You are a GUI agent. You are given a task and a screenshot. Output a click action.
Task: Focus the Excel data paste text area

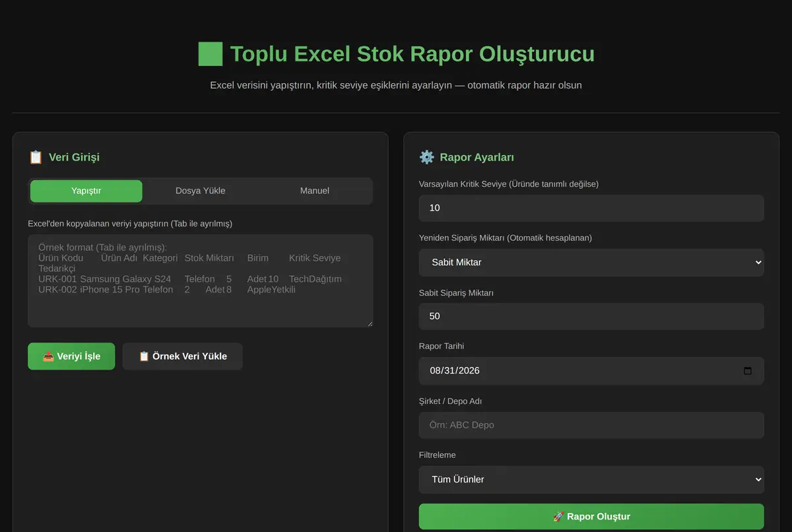click(x=201, y=281)
